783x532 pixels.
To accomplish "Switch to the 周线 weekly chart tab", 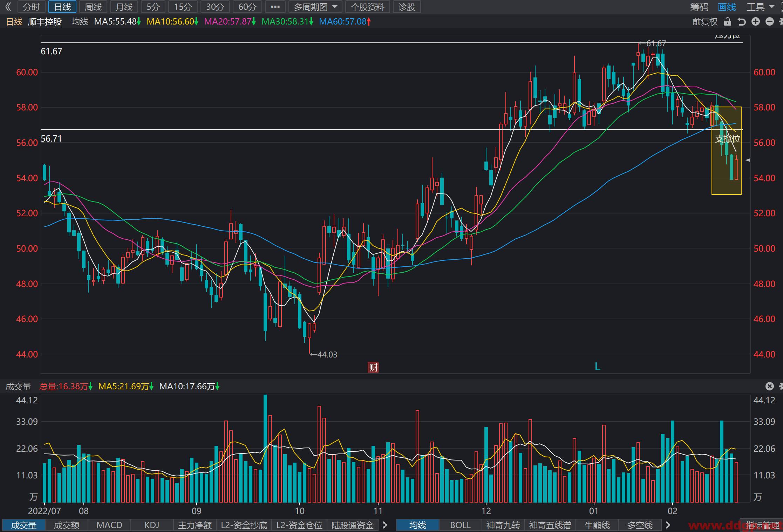I will [93, 7].
